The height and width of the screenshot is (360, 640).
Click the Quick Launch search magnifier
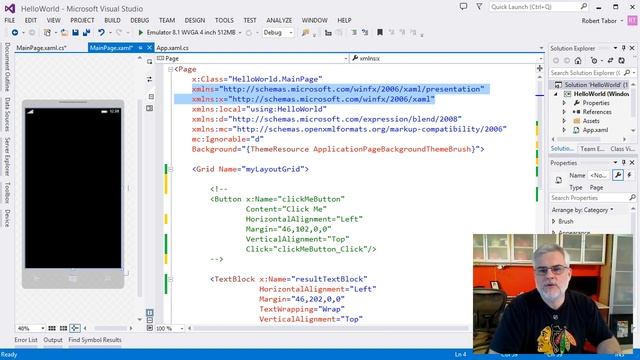[x=584, y=7]
